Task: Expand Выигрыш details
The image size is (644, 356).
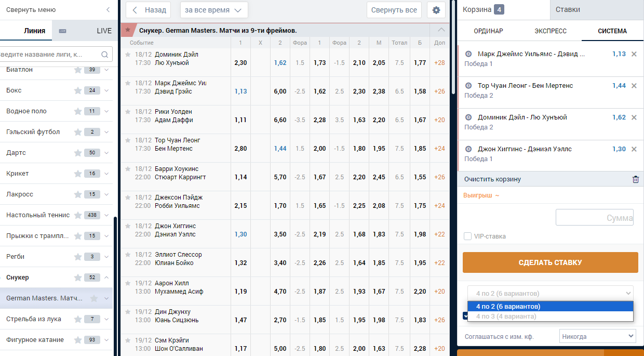Action: tap(481, 195)
